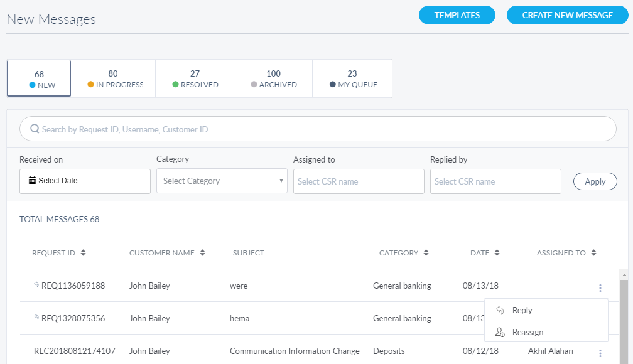Click attachment icon beside REQ1328075356
This screenshot has width=633, height=364.
(36, 318)
